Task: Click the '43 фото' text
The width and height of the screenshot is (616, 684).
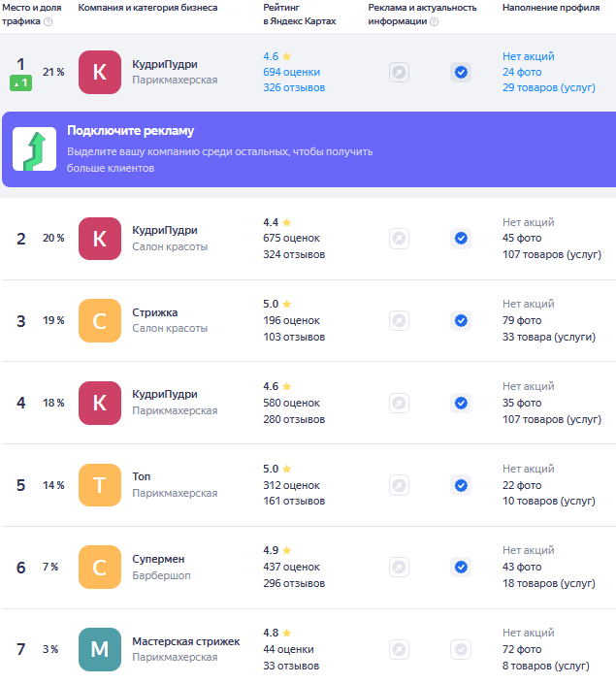Action: [522, 568]
